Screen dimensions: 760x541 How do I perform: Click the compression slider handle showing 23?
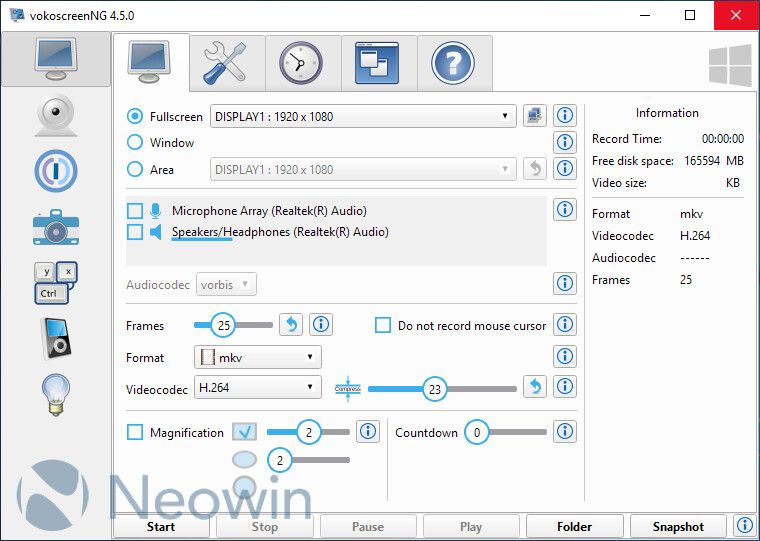[435, 389]
